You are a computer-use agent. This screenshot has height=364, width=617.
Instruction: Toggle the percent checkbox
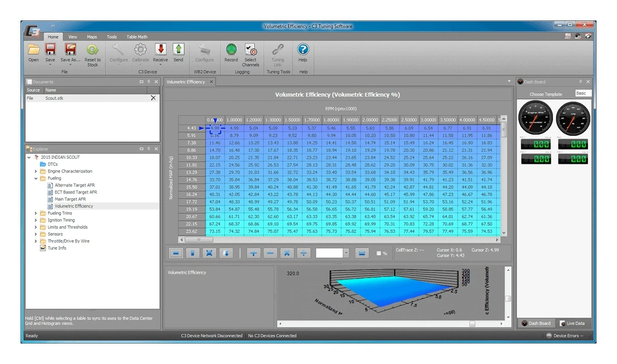tap(378, 253)
